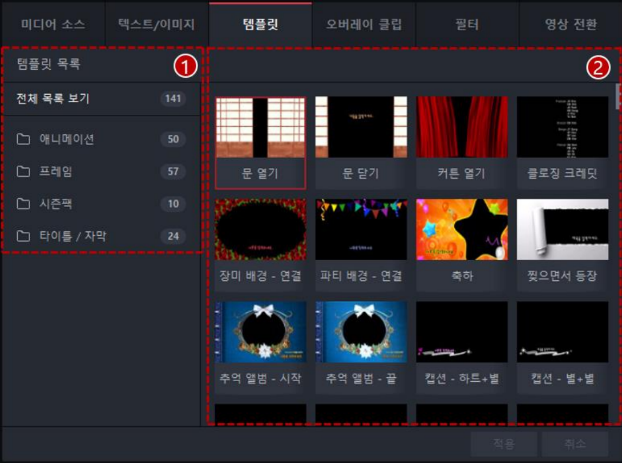Go to the 오버레이 클립 tab

(362, 22)
